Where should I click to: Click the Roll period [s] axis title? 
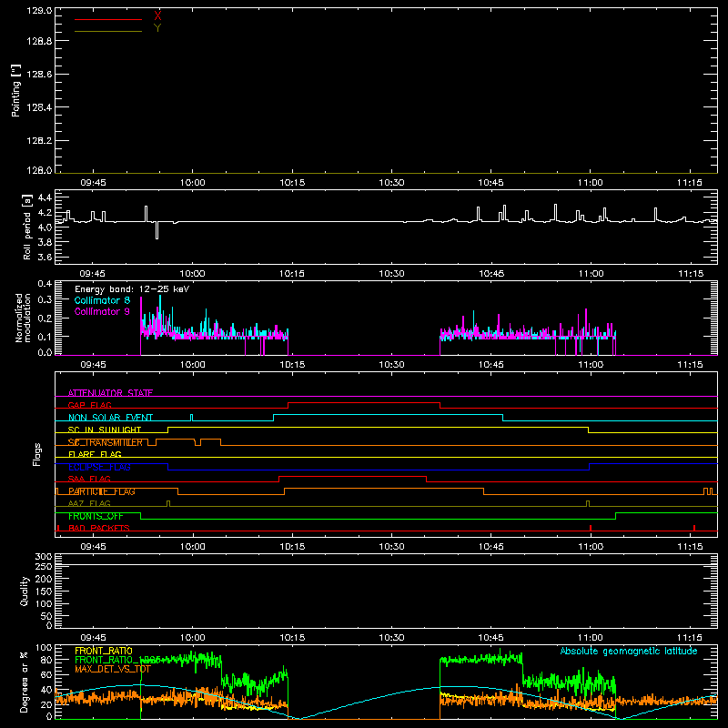[x=27, y=227]
